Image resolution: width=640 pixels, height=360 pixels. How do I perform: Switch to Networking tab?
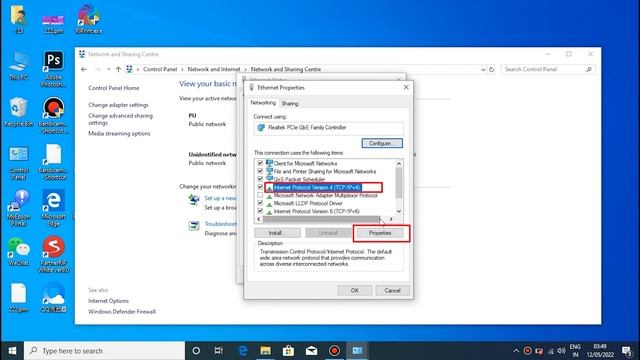point(263,103)
